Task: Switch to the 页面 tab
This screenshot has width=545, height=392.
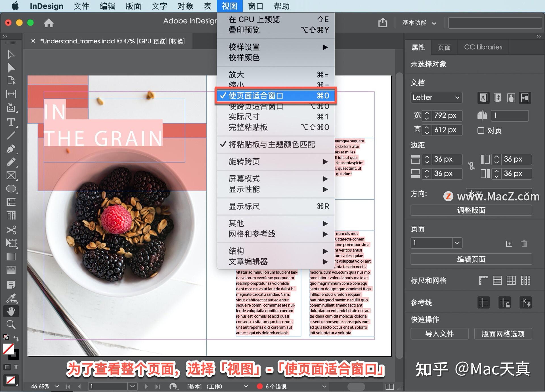Action: (444, 47)
